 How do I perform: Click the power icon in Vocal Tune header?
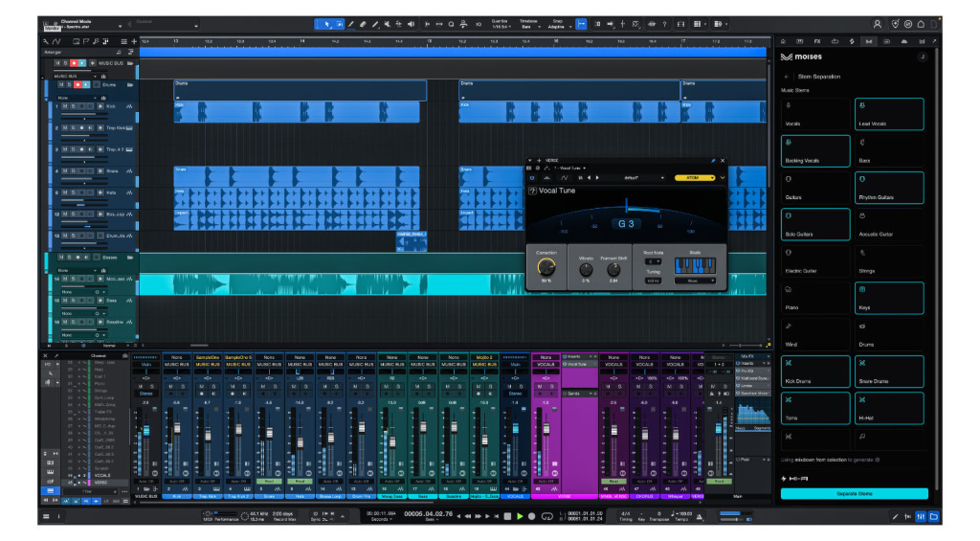[532, 178]
